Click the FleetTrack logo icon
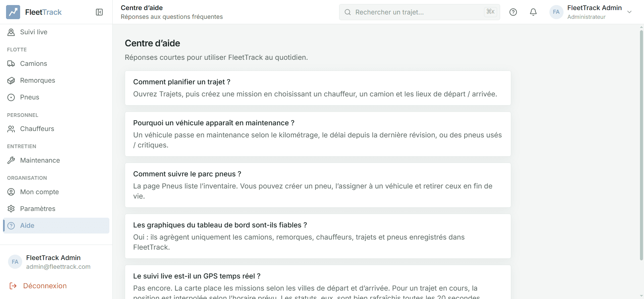 point(13,12)
